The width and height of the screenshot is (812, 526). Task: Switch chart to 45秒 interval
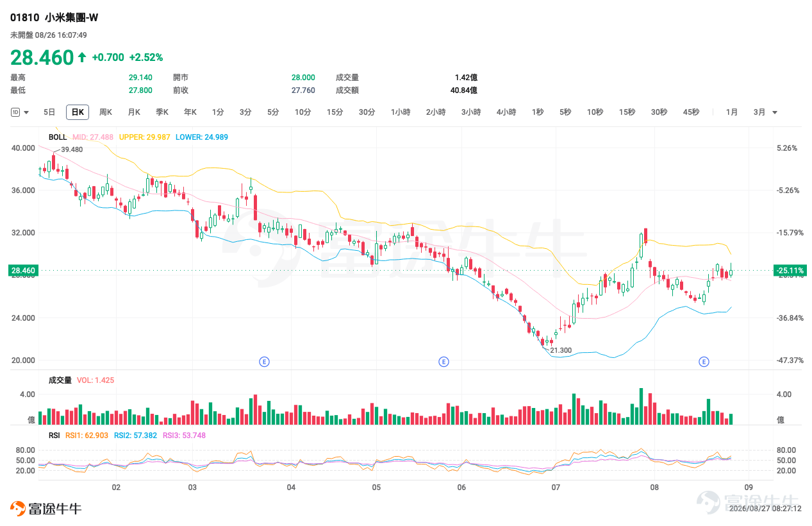[x=691, y=112]
